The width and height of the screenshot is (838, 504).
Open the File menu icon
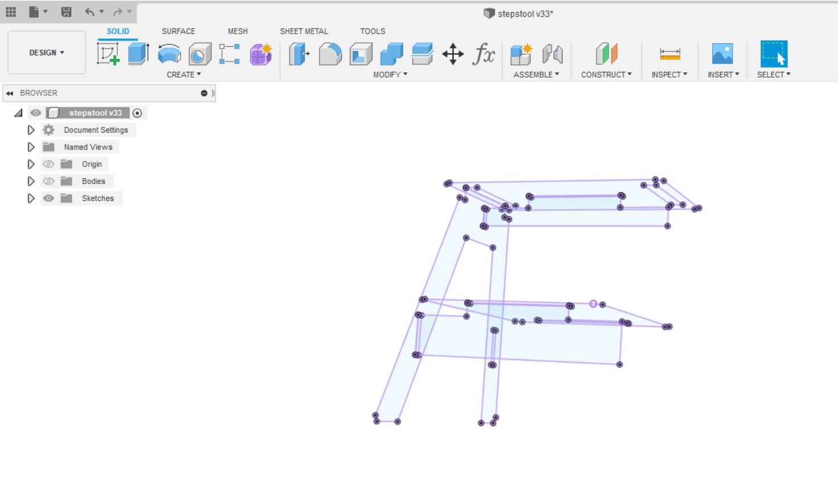click(34, 11)
